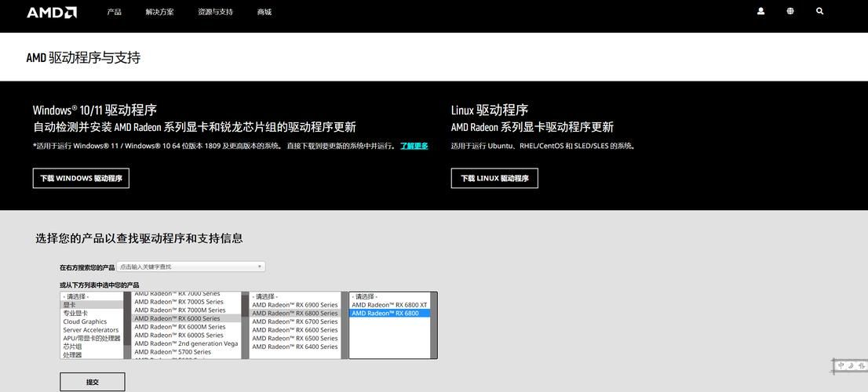Follow the 了解更多 link
This screenshot has width=868, height=392.
point(414,146)
